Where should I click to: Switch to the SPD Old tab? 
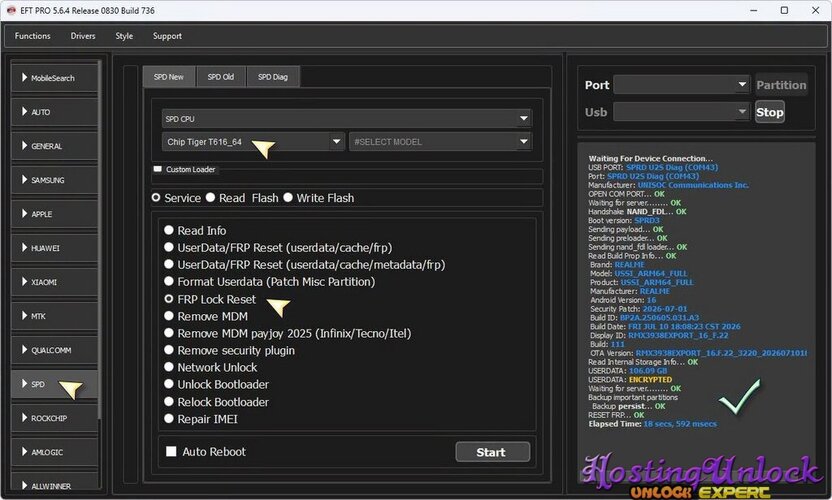point(221,77)
